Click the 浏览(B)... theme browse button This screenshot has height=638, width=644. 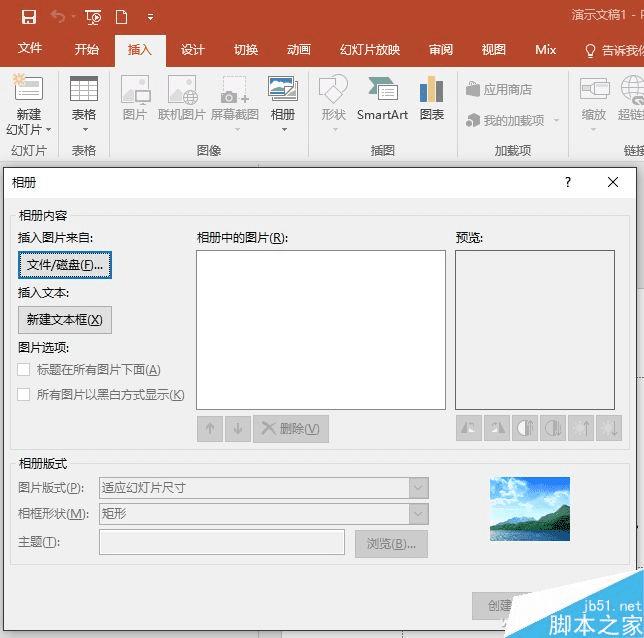391,544
